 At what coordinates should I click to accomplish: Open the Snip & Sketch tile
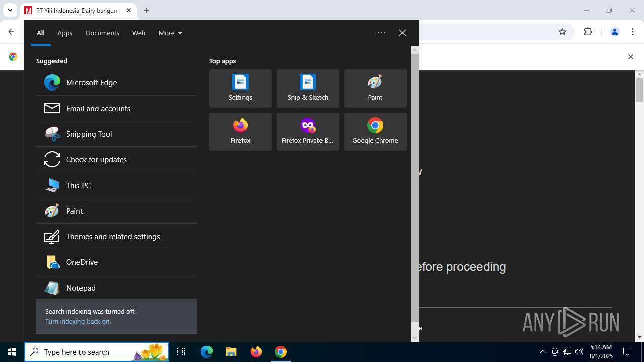308,88
